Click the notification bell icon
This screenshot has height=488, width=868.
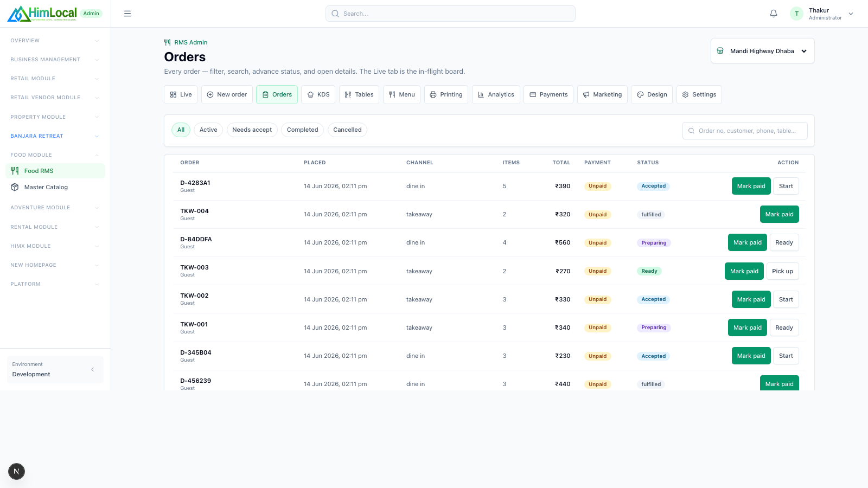point(774,14)
